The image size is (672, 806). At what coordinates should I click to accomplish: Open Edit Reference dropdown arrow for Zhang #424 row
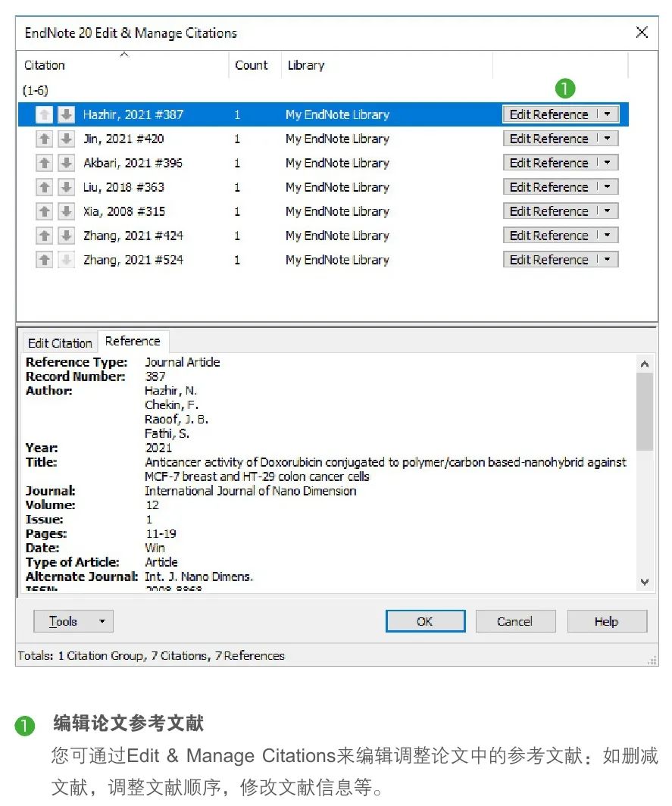607,235
